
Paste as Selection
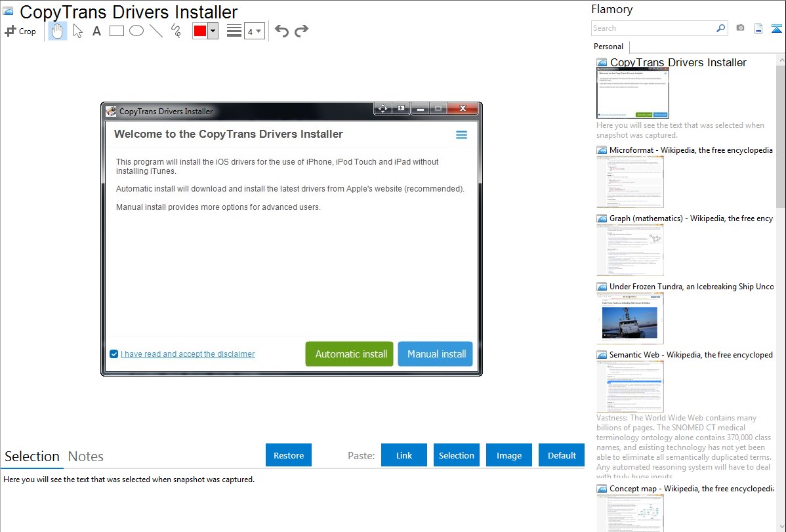click(456, 455)
